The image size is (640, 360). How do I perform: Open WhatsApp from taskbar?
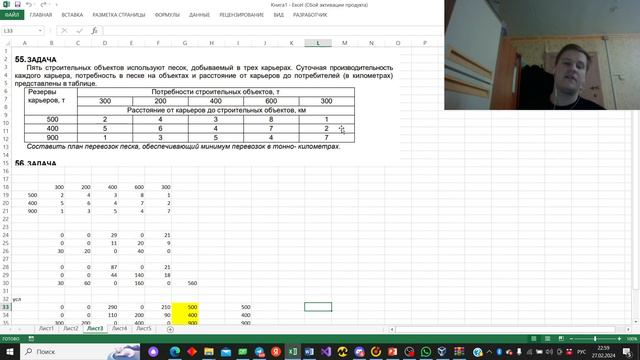426,351
